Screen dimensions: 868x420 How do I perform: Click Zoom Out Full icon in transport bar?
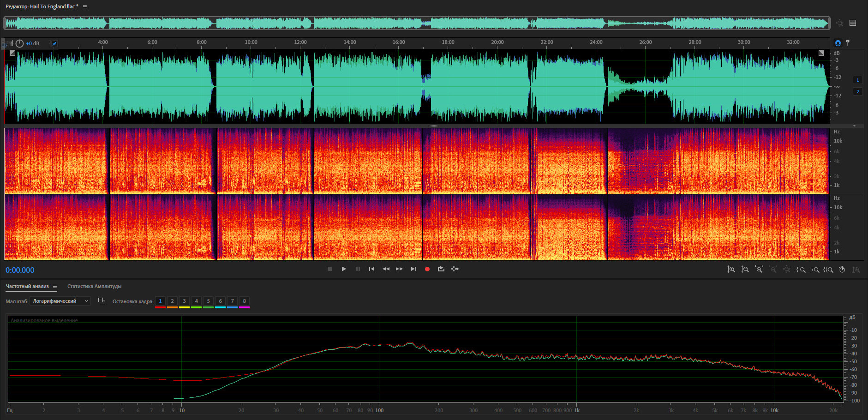pyautogui.click(x=787, y=270)
